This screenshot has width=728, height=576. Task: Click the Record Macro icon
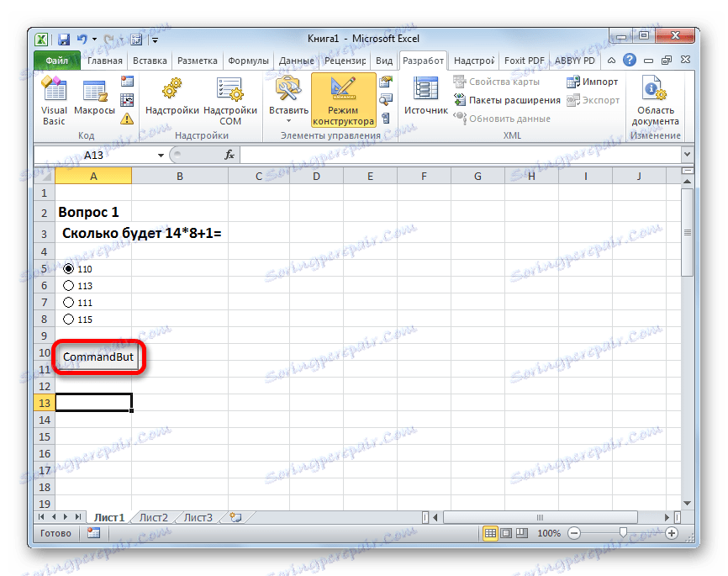[127, 82]
